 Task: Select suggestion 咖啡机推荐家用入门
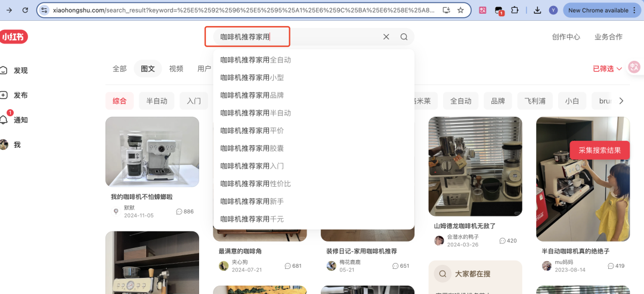(314, 166)
